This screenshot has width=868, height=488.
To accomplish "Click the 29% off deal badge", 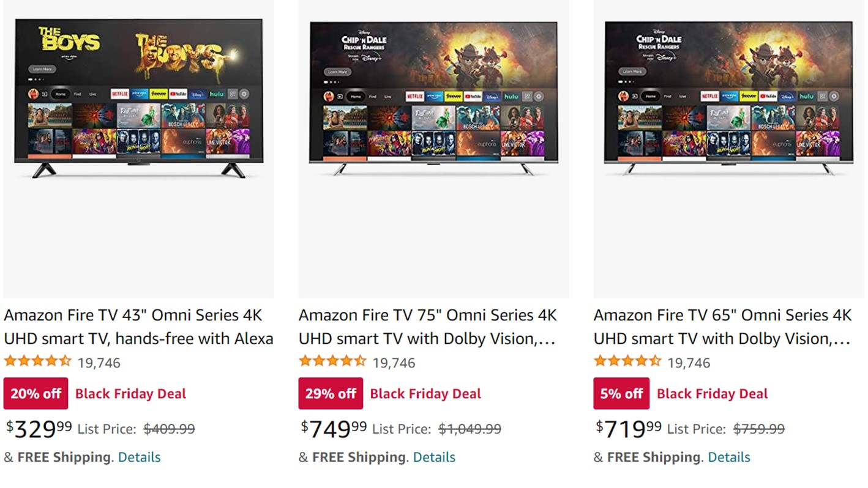I will tap(331, 394).
